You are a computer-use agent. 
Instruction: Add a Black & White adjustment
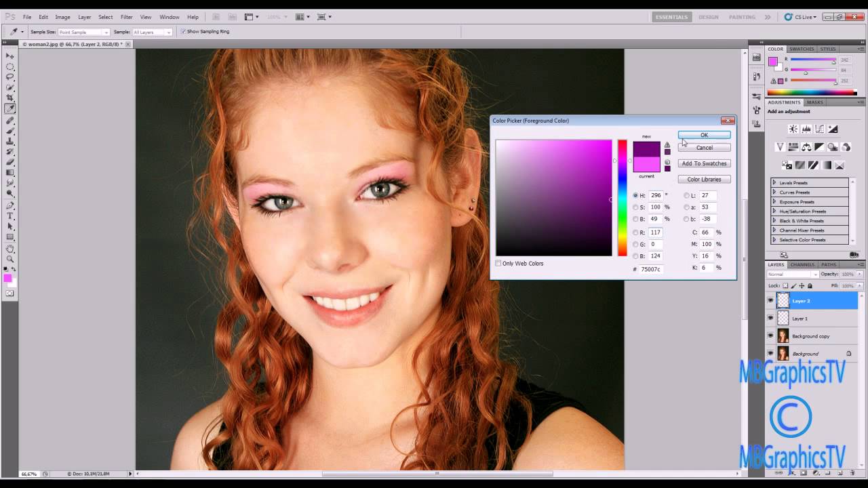point(819,147)
